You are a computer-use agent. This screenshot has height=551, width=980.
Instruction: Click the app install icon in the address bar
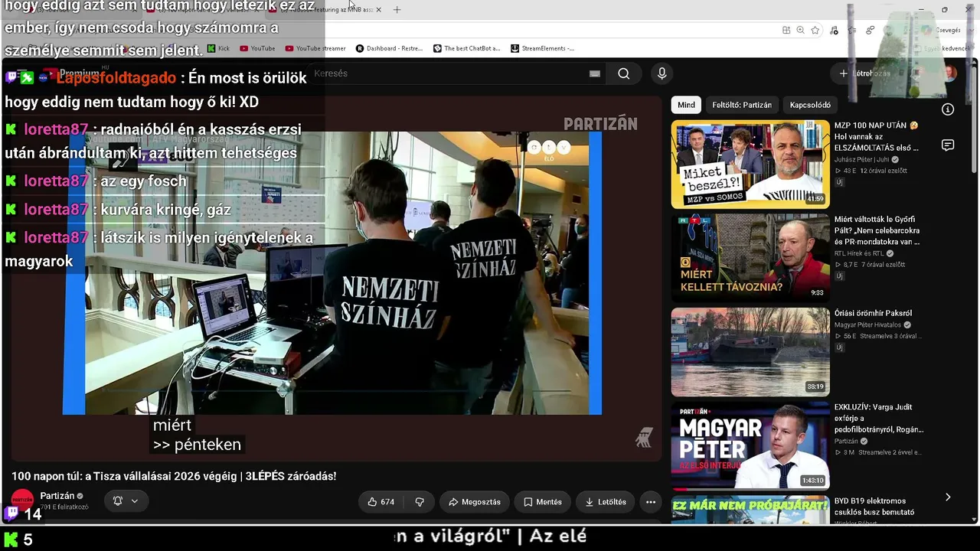point(786,30)
